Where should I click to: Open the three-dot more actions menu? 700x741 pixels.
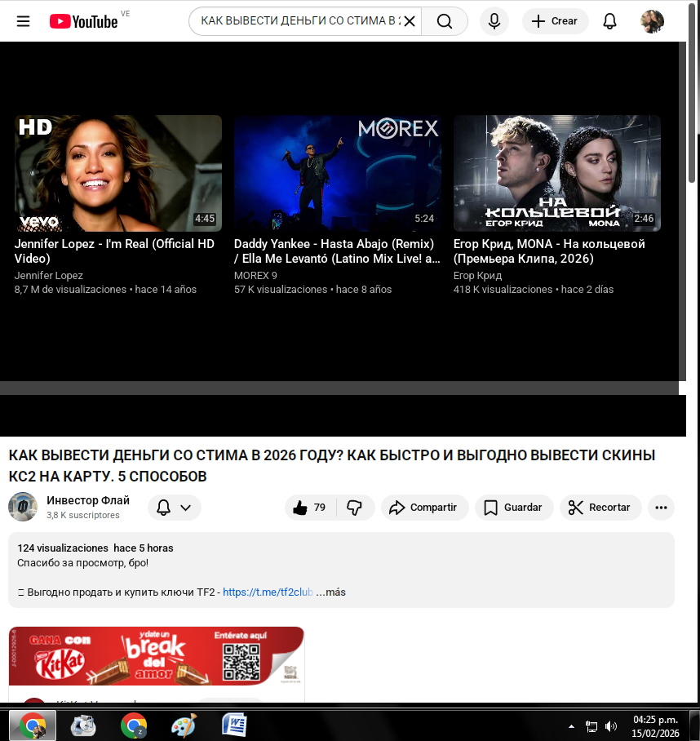662,508
